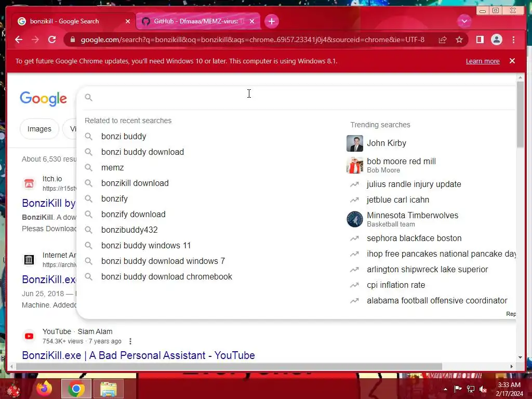Open the Chrome profile avatar
Screen dimensions: 532x399
(x=496, y=39)
